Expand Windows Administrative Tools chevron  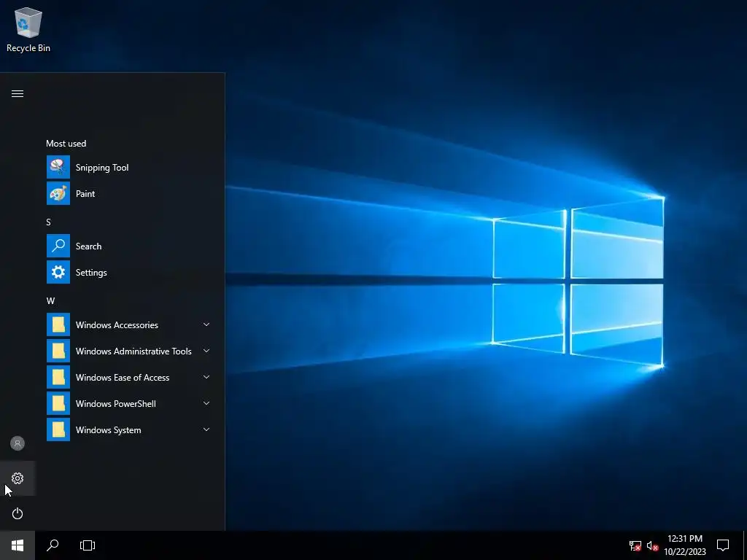coord(206,351)
